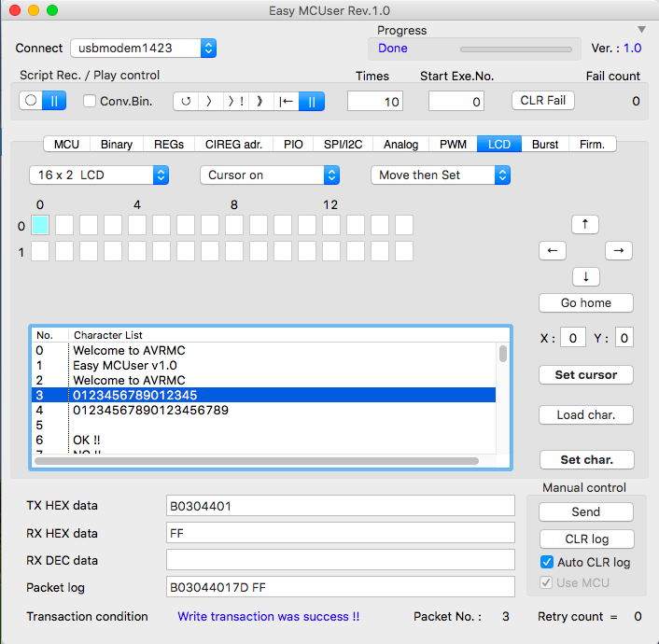The width and height of the screenshot is (659, 644).
Task: Click the Load char. button
Action: [586, 415]
